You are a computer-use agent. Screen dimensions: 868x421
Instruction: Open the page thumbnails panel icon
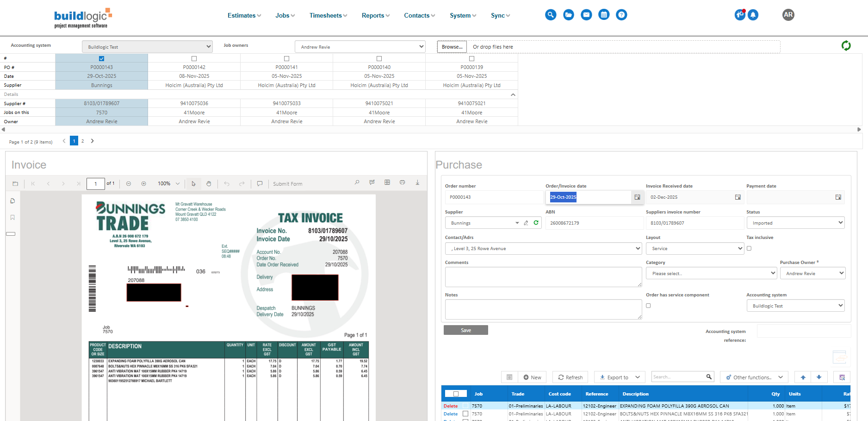[12, 201]
